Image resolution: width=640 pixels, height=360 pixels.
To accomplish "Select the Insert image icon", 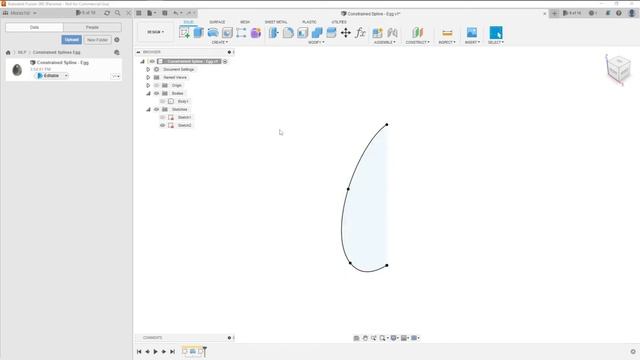I will [x=472, y=33].
